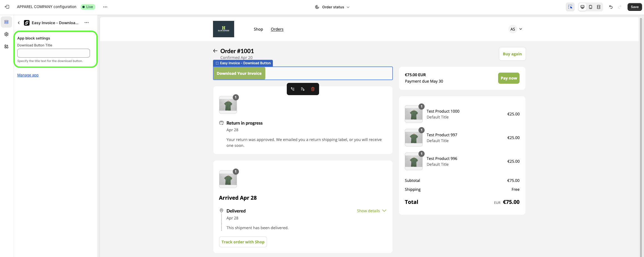
Task: Delete the block with trash icon
Action: (313, 89)
